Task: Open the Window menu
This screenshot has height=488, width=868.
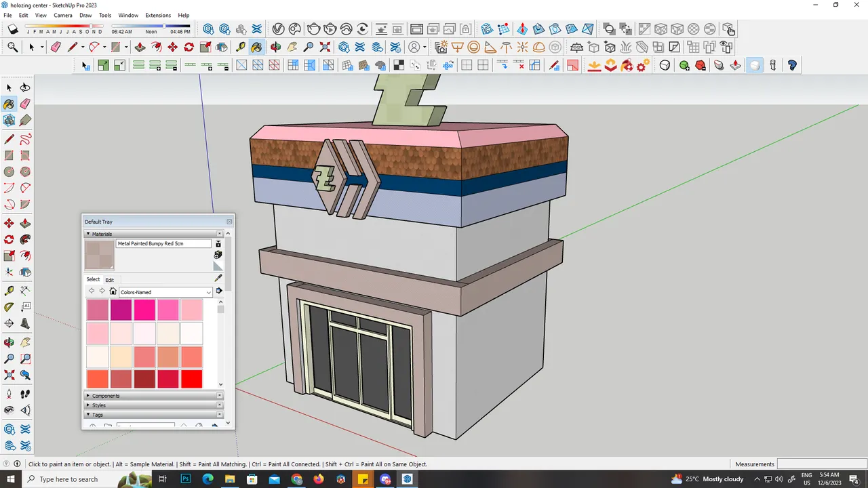Action: click(128, 15)
